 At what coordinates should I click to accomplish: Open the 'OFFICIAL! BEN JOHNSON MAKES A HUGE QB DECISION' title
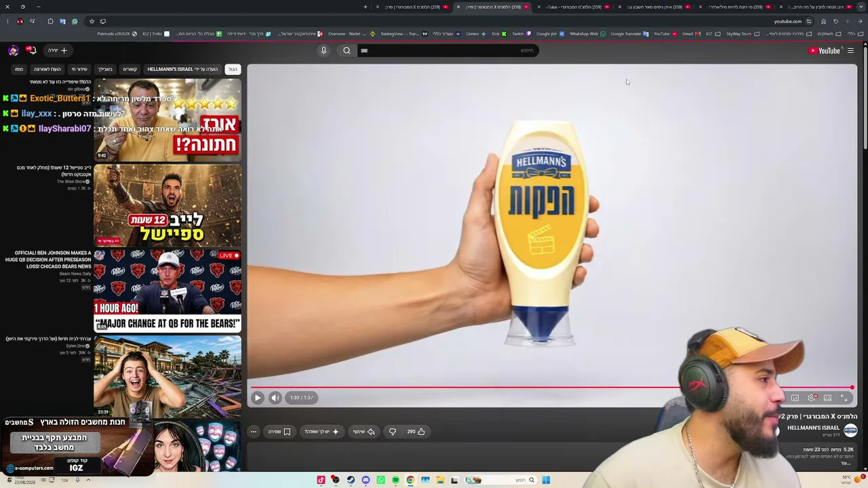click(x=48, y=260)
